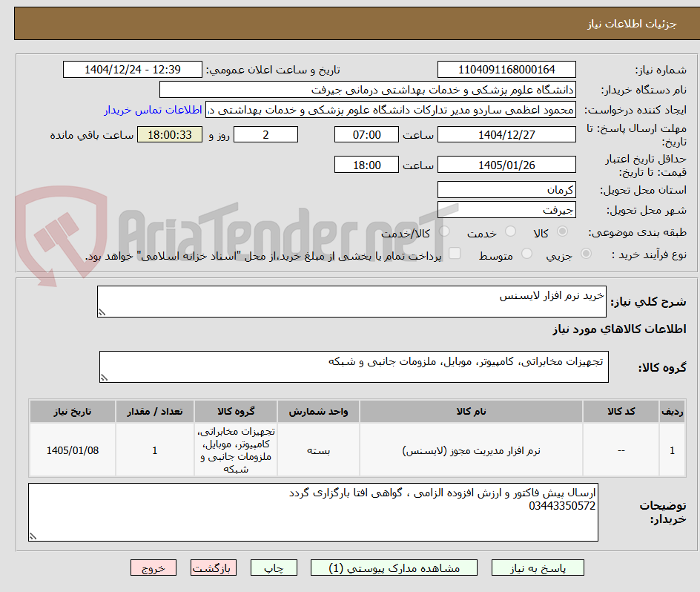Click the goods group cell in row 1
This screenshot has width=700, height=592.
(x=236, y=450)
